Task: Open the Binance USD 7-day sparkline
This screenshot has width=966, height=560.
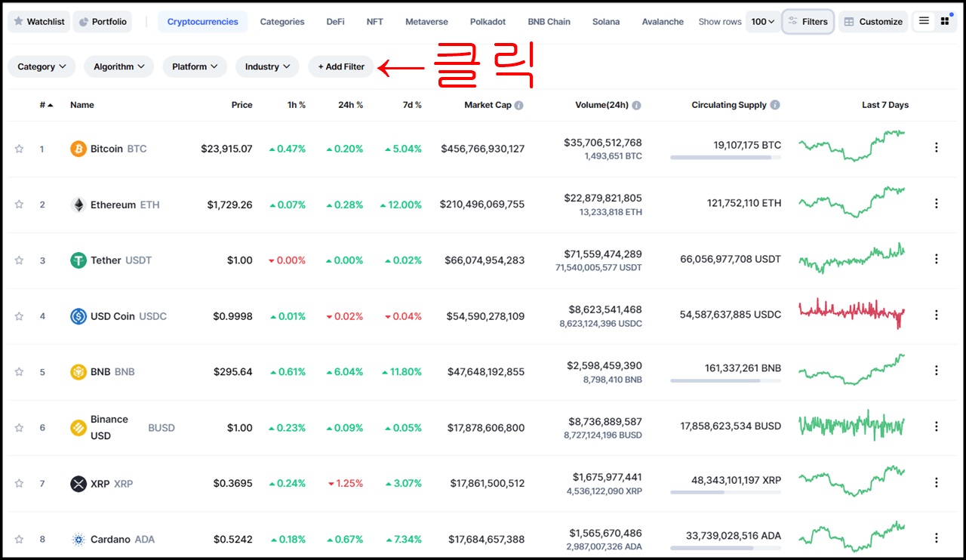Action: pyautogui.click(x=852, y=426)
